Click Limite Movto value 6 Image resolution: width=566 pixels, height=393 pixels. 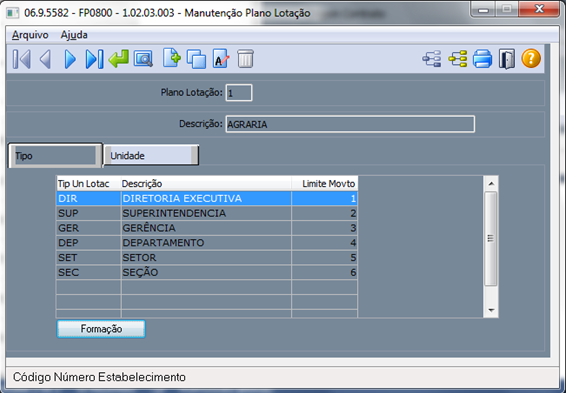pos(325,272)
